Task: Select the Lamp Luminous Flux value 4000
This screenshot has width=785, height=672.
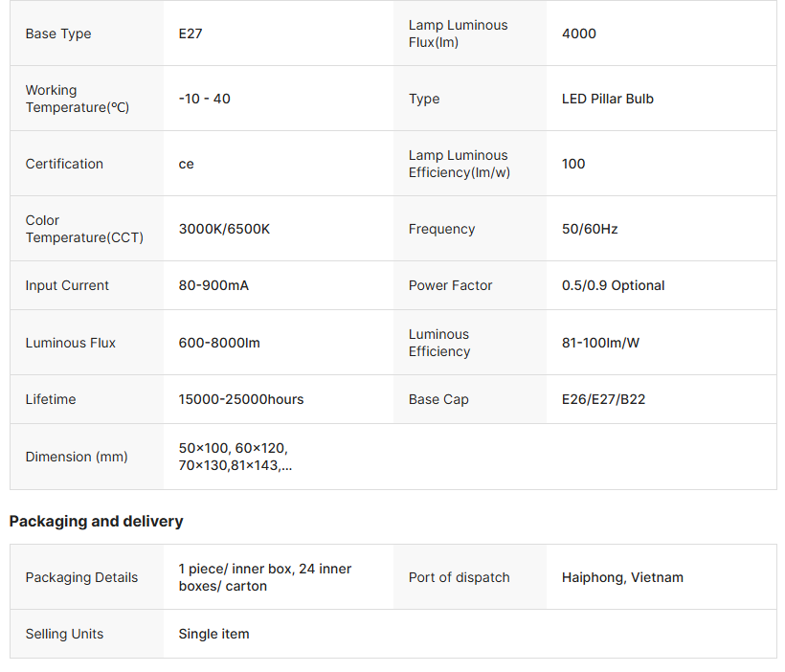Action: [579, 34]
